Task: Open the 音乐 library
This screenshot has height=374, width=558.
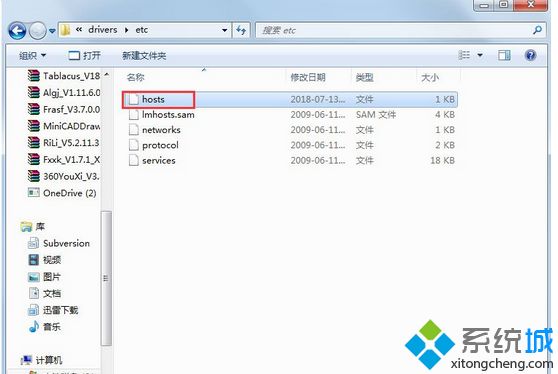Action: pos(52,327)
